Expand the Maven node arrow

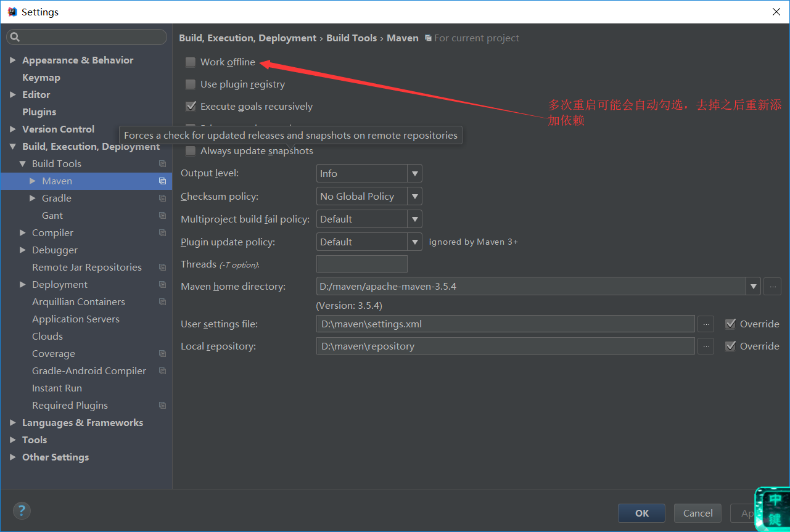point(33,181)
